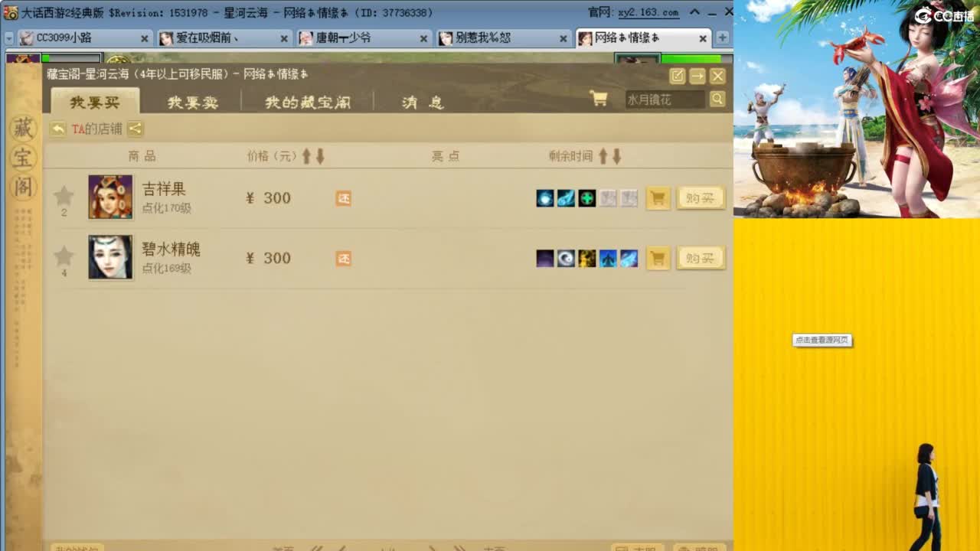Collapse the chat window using the caret control
Viewport: 980px width, 551px height.
tap(694, 12)
